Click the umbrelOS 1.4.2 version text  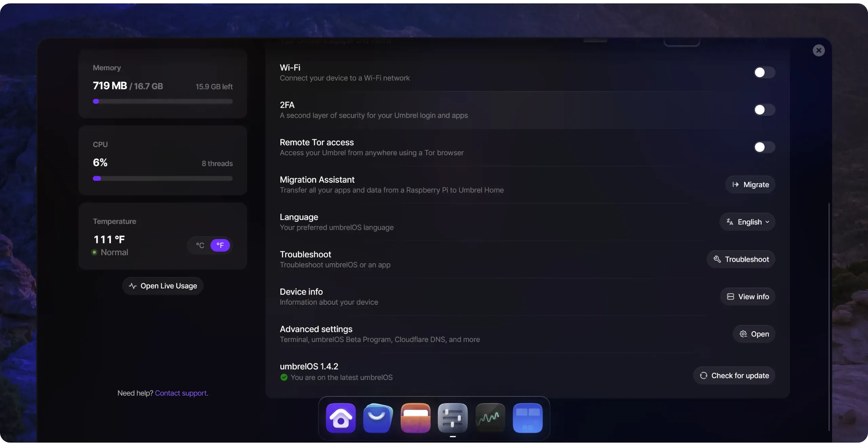click(309, 367)
